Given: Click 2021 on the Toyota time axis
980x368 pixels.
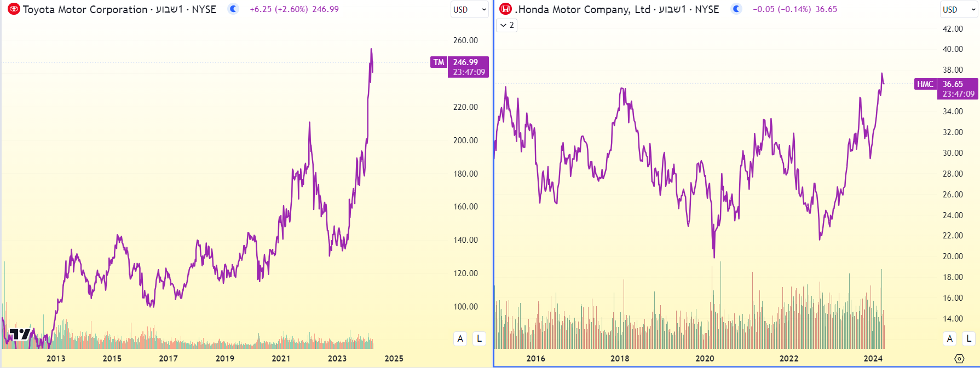Looking at the screenshot, I should coord(281,359).
